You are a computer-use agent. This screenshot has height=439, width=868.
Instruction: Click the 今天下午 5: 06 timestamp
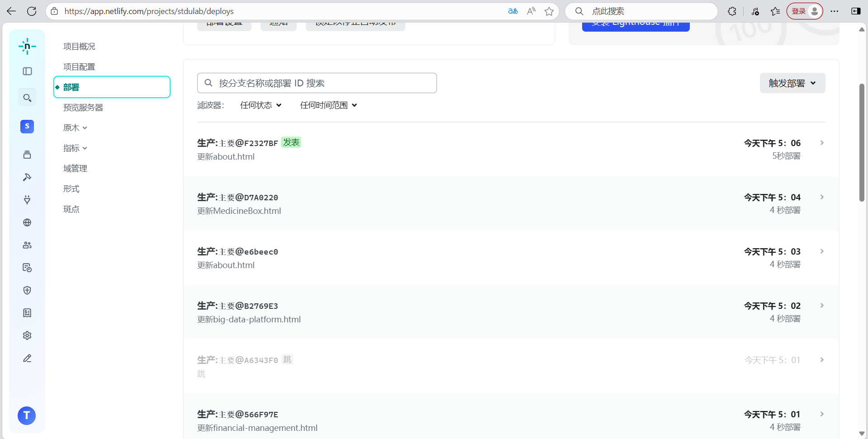point(772,143)
